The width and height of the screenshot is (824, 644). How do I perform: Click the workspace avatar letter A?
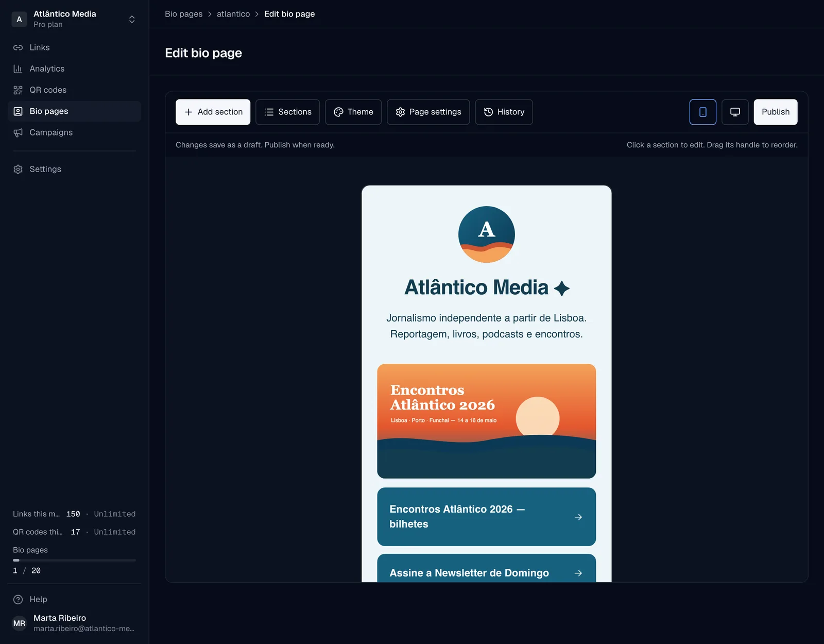click(x=19, y=19)
